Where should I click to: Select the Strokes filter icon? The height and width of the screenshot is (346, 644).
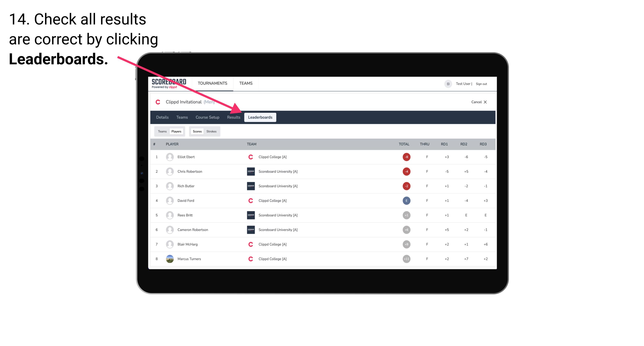coord(212,131)
